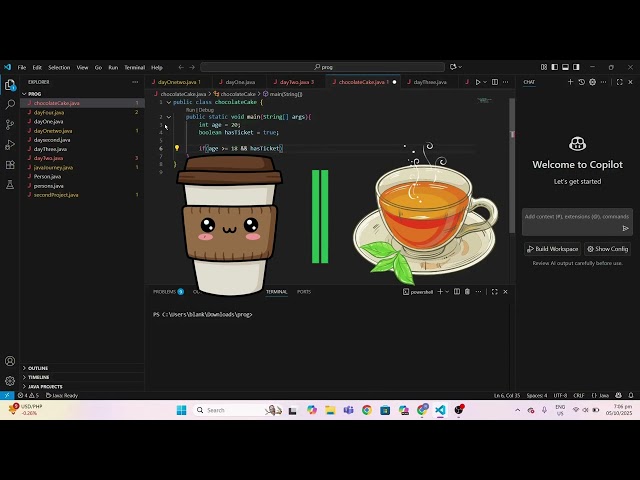640x480 pixels.
Task: Click the taskbar Search box
Action: (238, 410)
